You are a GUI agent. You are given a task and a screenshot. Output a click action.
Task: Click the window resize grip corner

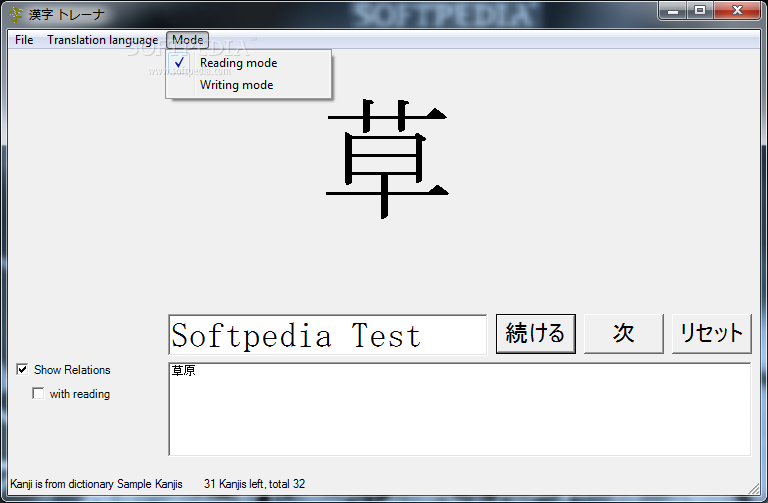[x=755, y=488]
